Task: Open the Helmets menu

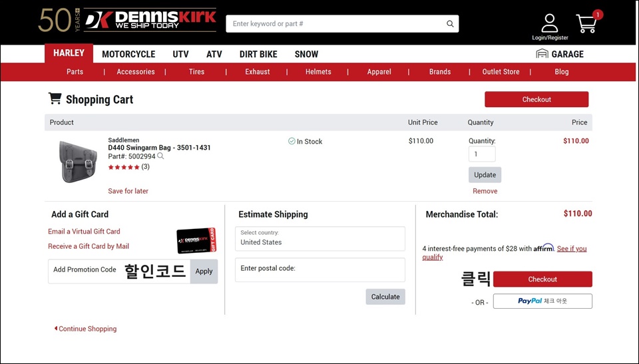Action: tap(318, 72)
